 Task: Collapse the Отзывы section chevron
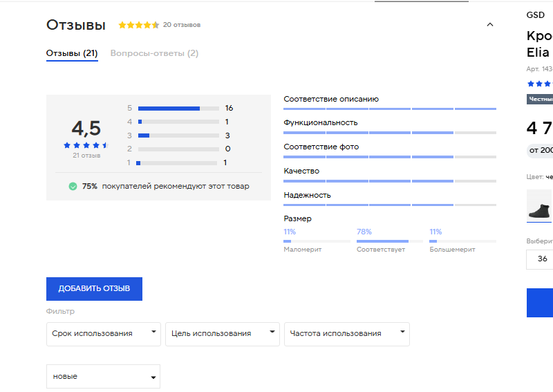point(490,25)
